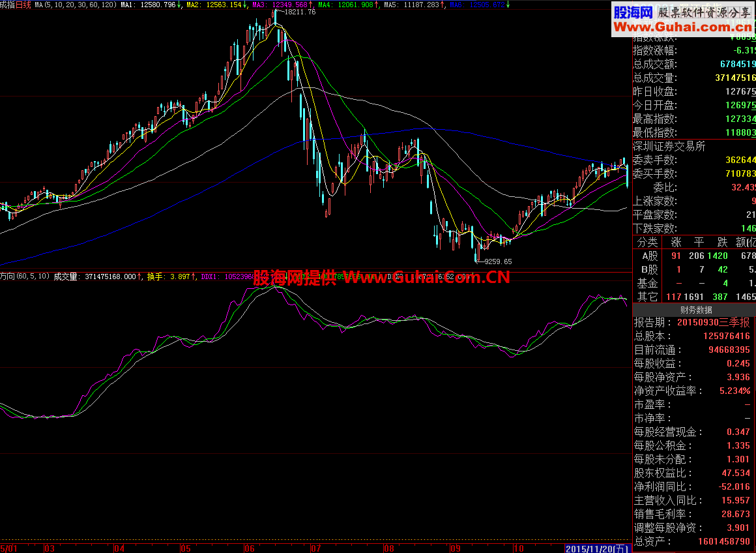This screenshot has height=553, width=756.
Task: Select the MA(5,10,20,30,60,120) indicator label
Action: click(x=76, y=5)
